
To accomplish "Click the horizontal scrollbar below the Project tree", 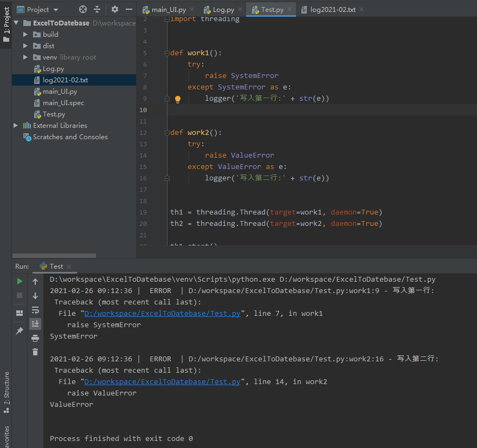I will tap(54, 255).
